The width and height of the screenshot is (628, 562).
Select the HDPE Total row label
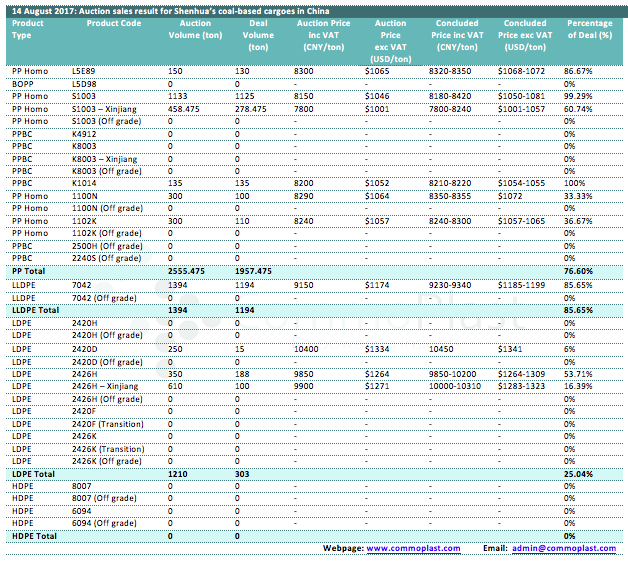34,536
